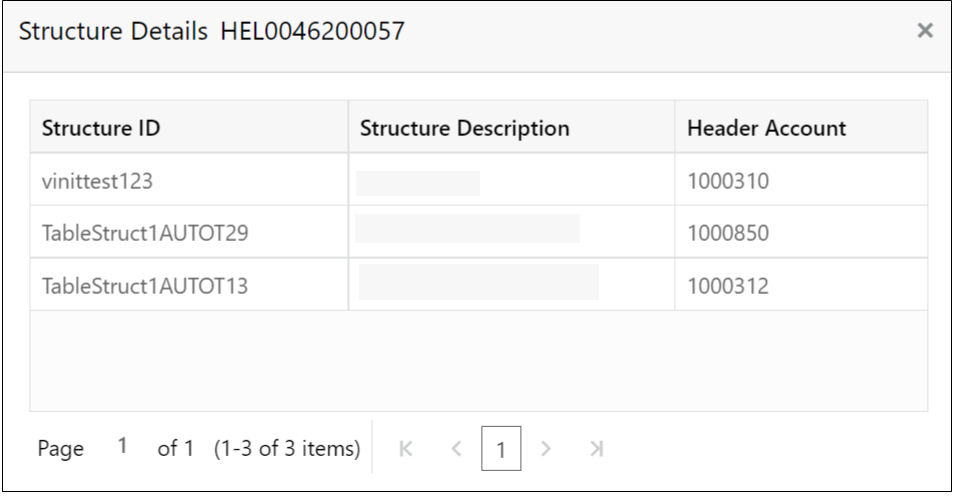Select TableStruct1AUTOT29 structure ID

(145, 234)
